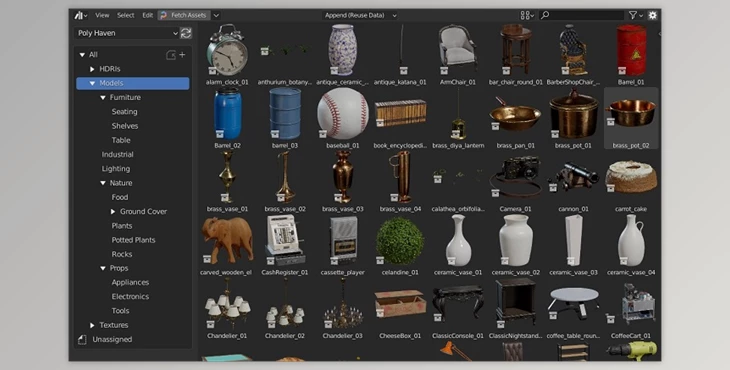
Task: Select the Shelves catalog
Action: [125, 126]
